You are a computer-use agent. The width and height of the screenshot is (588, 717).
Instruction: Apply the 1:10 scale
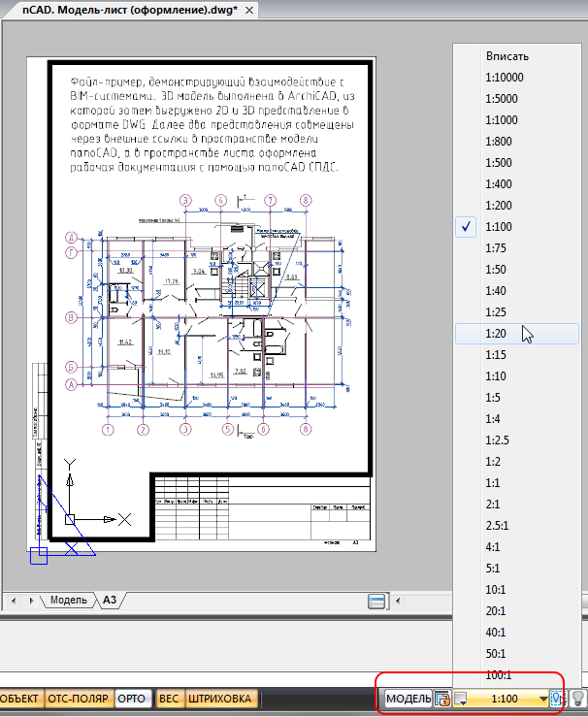[516, 376]
